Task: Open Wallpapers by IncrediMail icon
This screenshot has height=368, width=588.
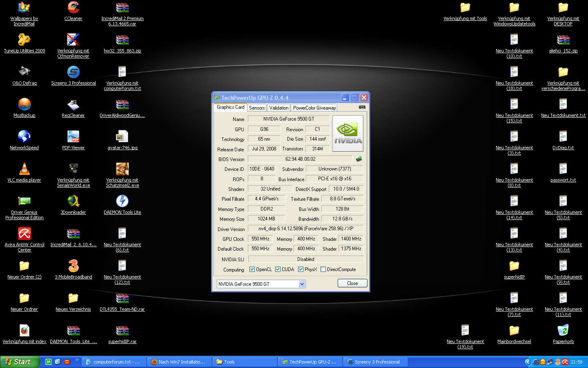Action: 24,14
